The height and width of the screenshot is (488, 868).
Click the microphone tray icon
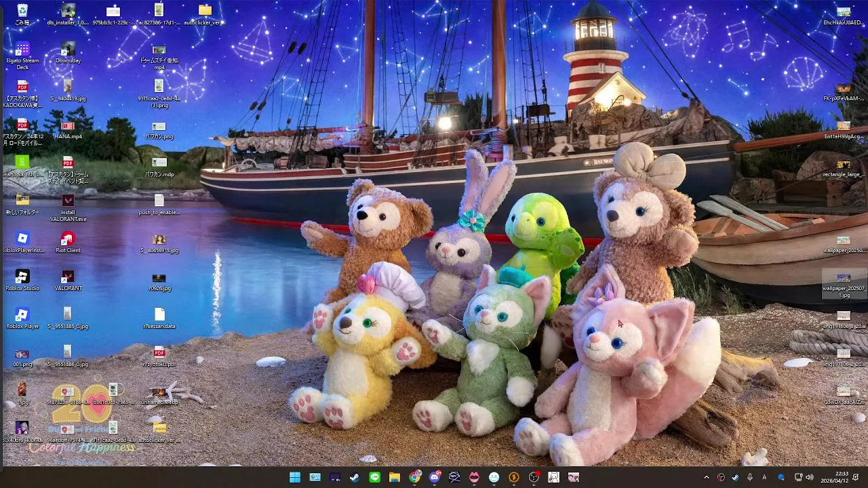point(750,477)
